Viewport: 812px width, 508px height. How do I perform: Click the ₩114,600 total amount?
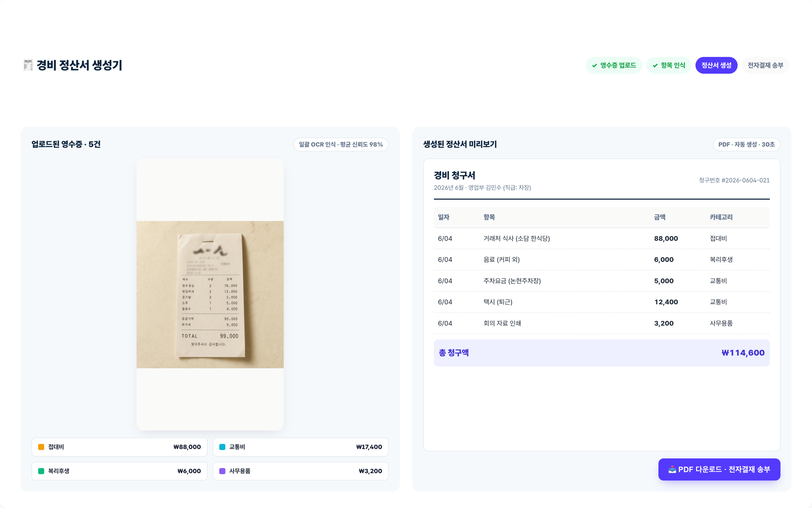(x=743, y=353)
